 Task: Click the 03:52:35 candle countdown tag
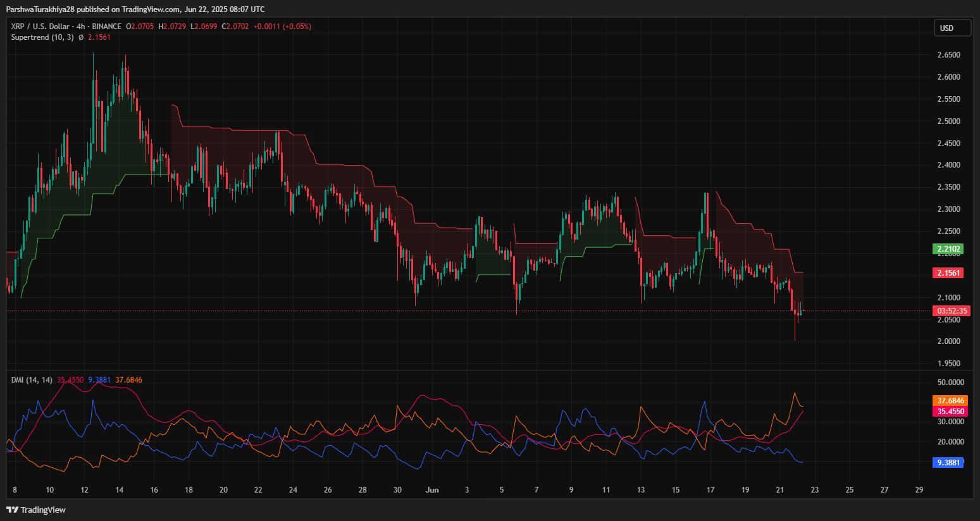click(952, 311)
